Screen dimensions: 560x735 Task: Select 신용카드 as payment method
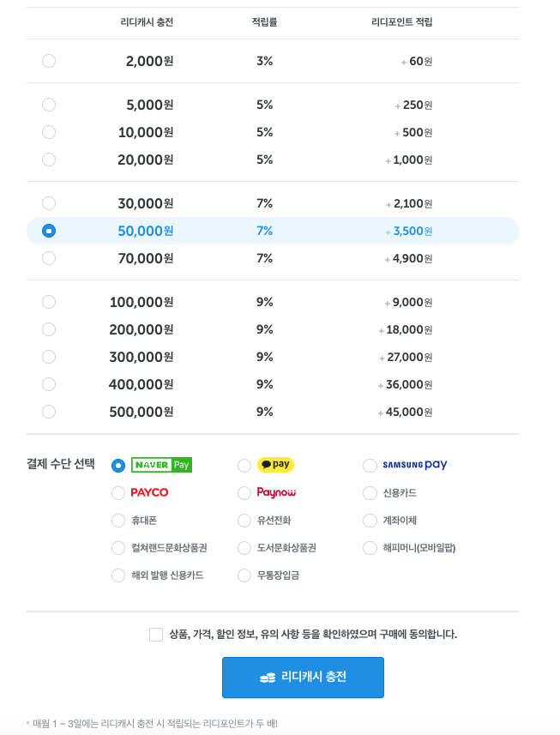tap(399, 493)
